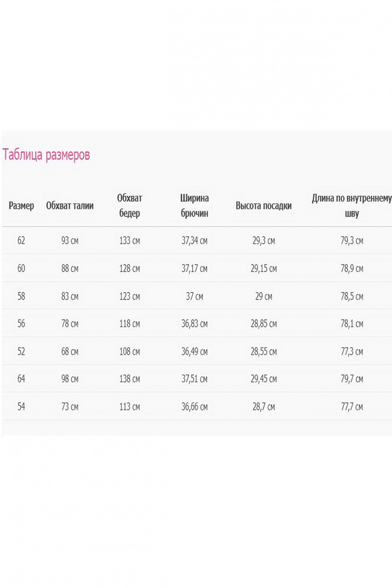Select the "28,85 см" rise value
The height and width of the screenshot is (588, 392).
pyautogui.click(x=264, y=323)
